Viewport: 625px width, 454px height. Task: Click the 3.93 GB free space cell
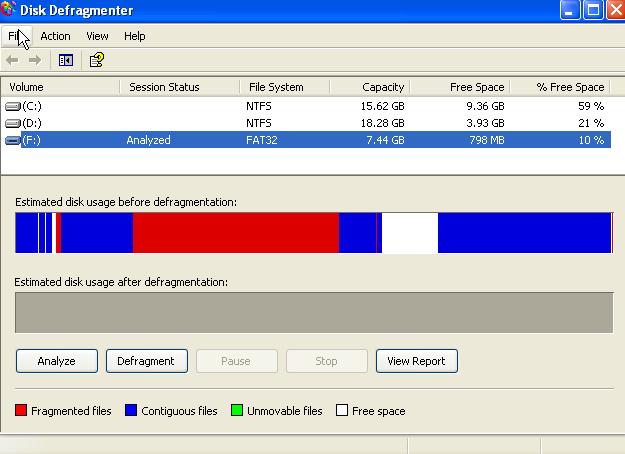pos(485,124)
